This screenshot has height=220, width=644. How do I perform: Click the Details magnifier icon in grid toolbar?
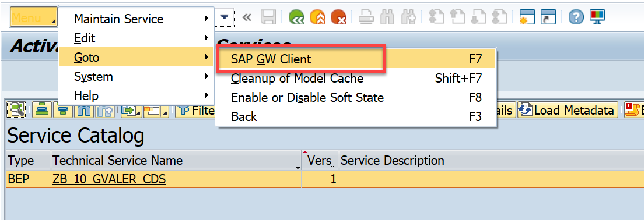(x=16, y=110)
